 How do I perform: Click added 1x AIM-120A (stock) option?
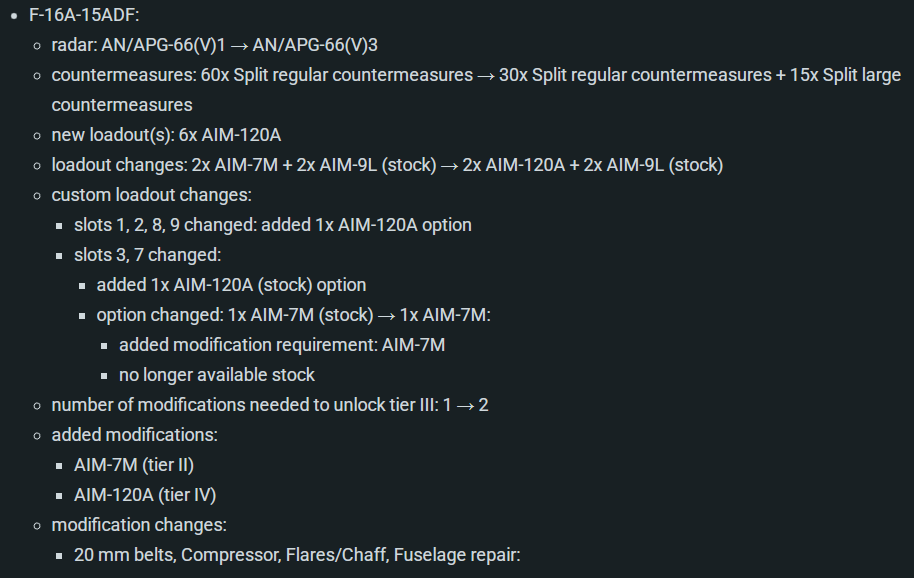pyautogui.click(x=231, y=286)
